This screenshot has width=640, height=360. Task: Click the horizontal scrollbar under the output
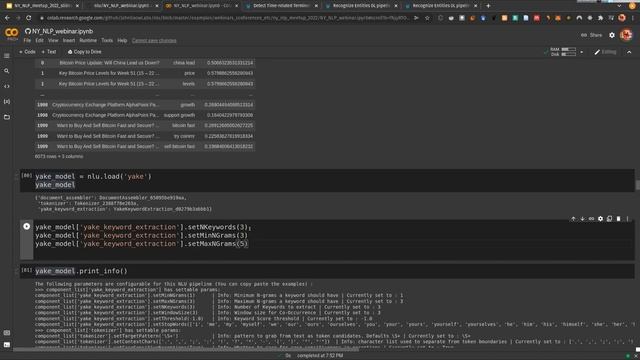coord(186,349)
